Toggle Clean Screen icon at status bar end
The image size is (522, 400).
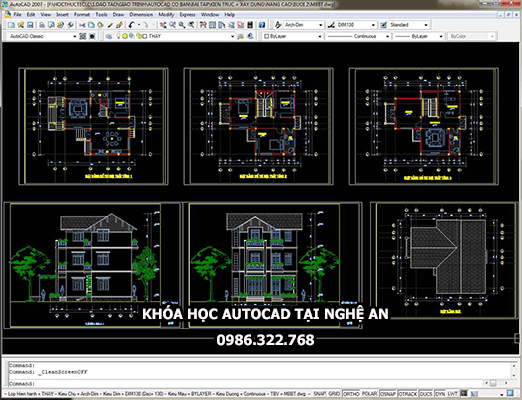coord(510,393)
